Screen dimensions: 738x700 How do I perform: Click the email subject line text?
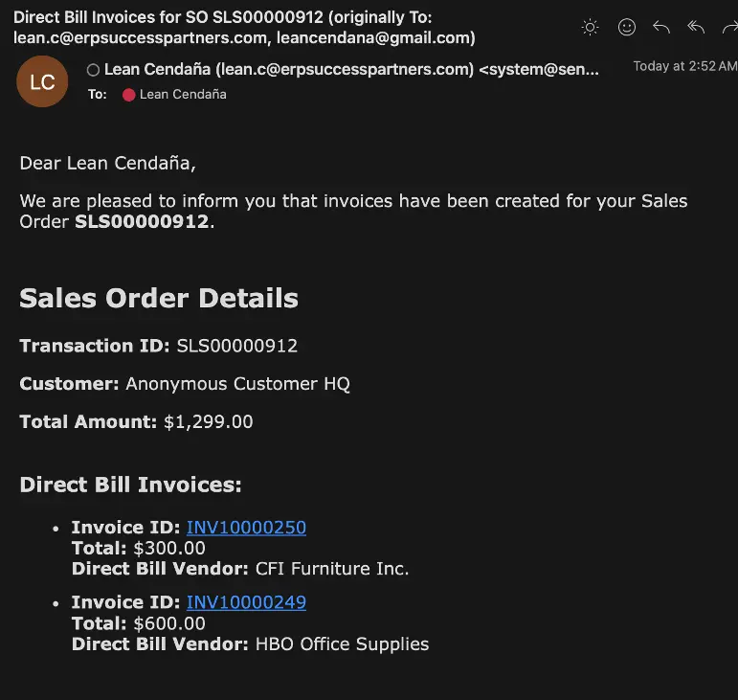coord(244,28)
